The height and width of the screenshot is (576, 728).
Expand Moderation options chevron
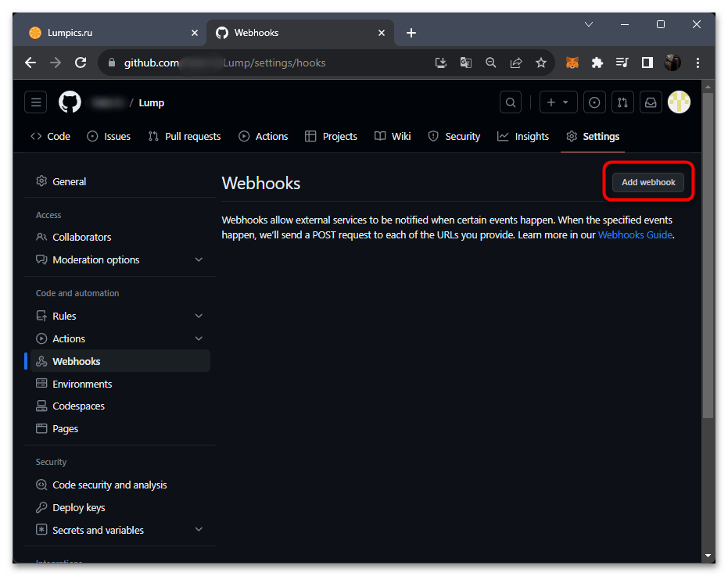click(199, 259)
